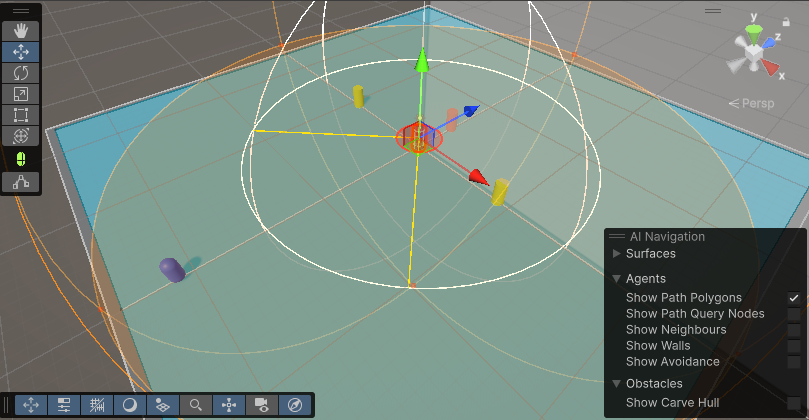
Task: Enable Show Avoidance checkbox
Action: [794, 362]
